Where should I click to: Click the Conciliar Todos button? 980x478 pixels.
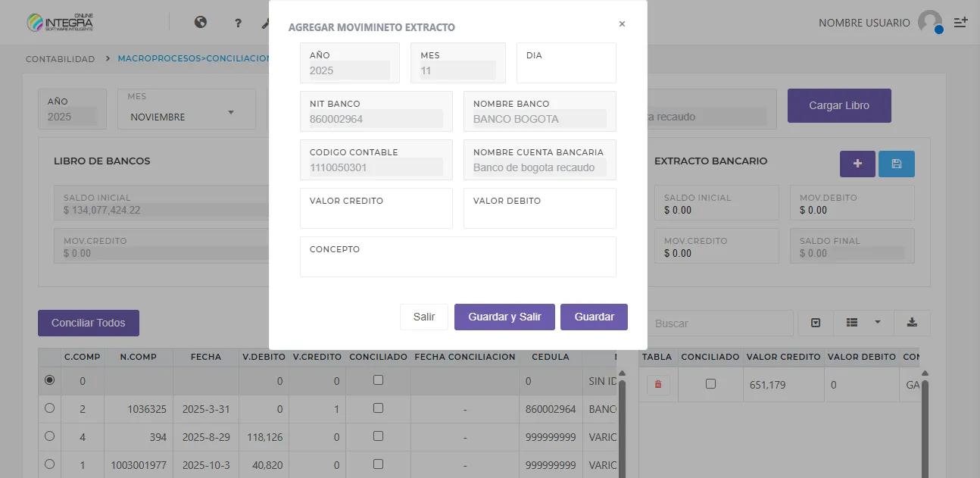(89, 323)
